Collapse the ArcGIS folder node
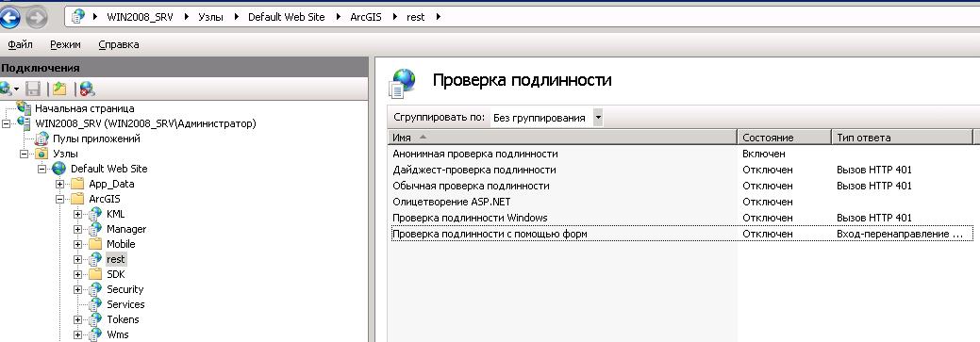 (x=60, y=199)
